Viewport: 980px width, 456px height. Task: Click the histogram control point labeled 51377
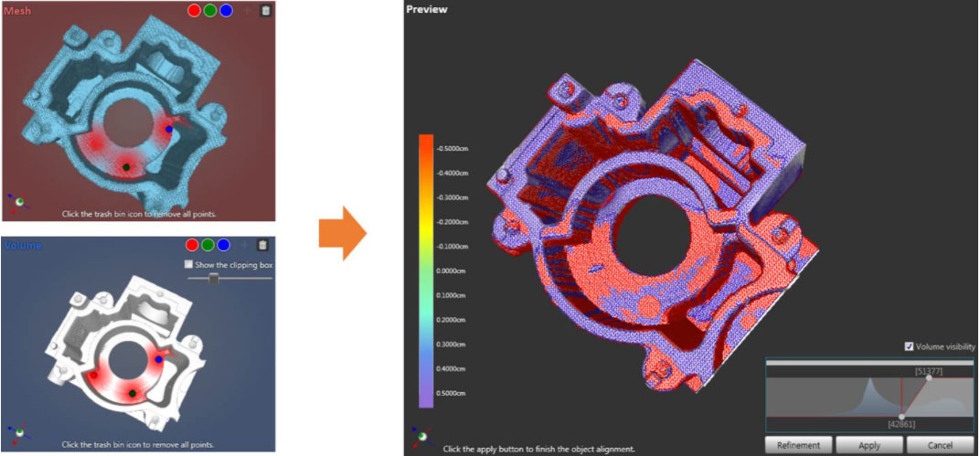point(929,379)
